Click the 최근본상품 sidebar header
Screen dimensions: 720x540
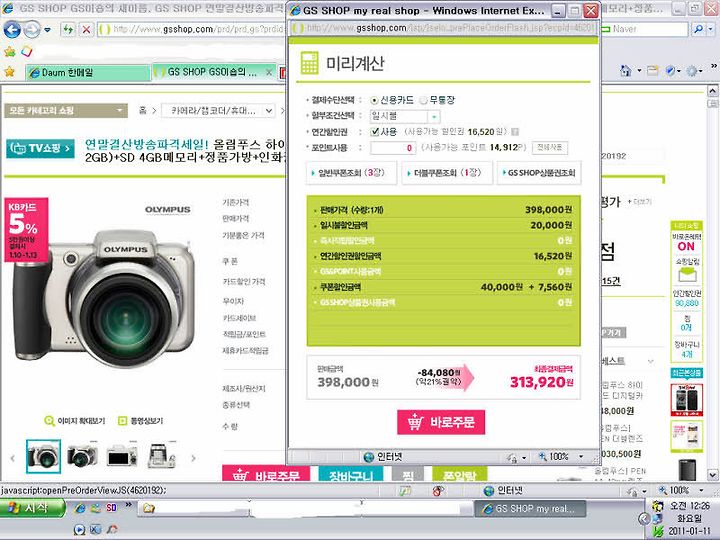click(686, 373)
